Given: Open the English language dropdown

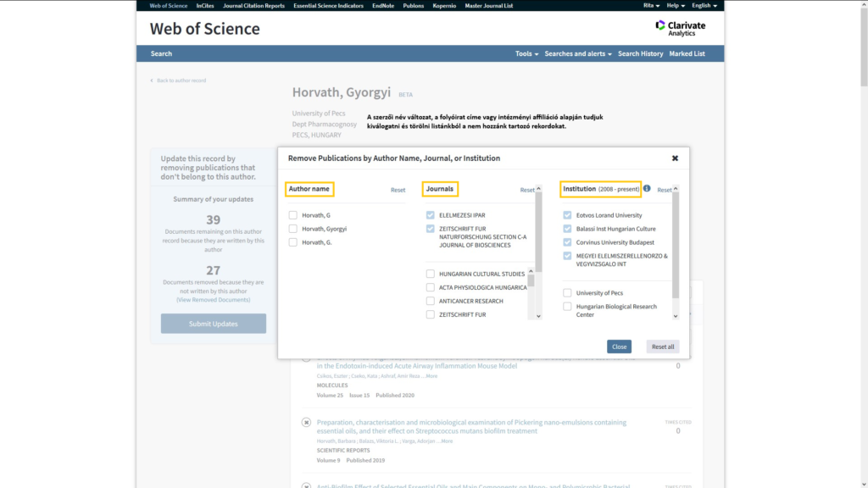Looking at the screenshot, I should (x=704, y=6).
